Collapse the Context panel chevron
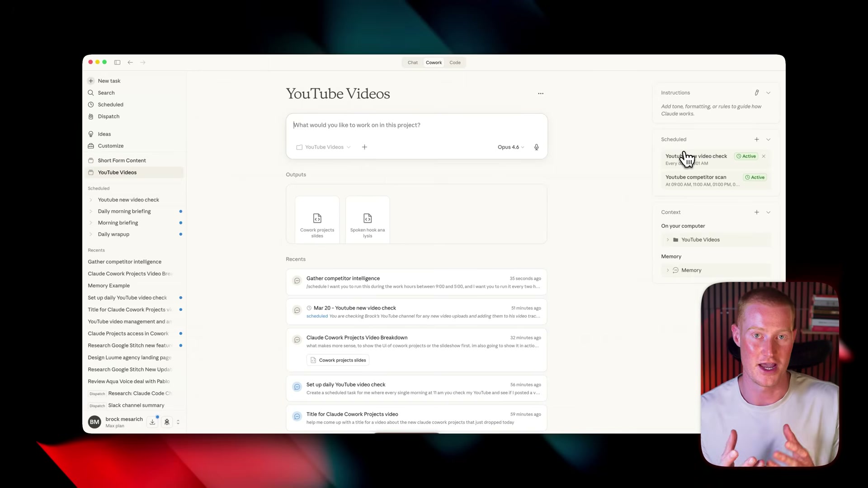 click(768, 212)
